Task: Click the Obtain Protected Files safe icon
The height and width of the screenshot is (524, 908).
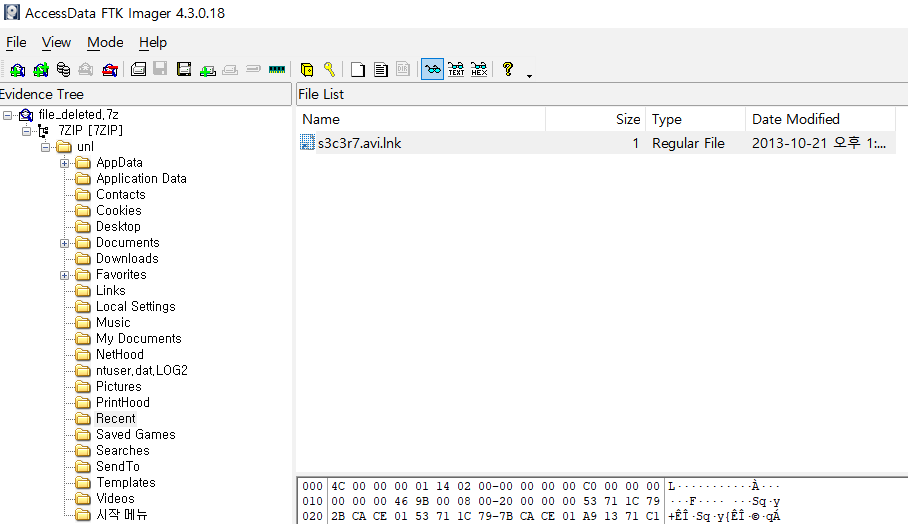Action: pyautogui.click(x=307, y=69)
